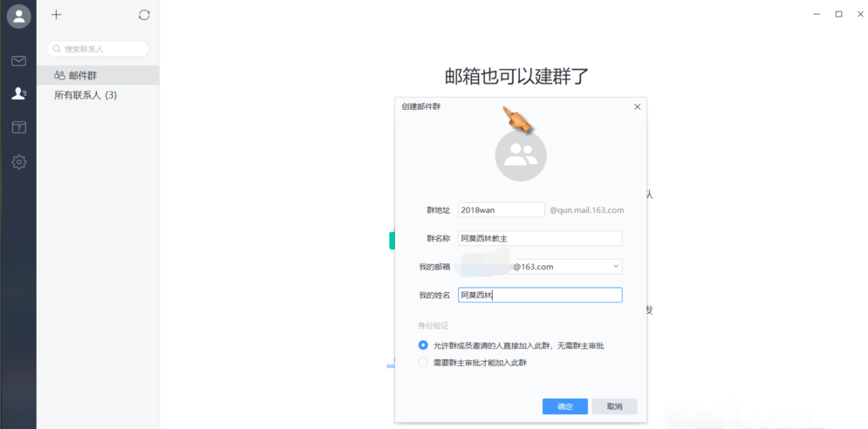Open the mail inbox sidebar icon
This screenshot has height=429, width=868.
(19, 61)
